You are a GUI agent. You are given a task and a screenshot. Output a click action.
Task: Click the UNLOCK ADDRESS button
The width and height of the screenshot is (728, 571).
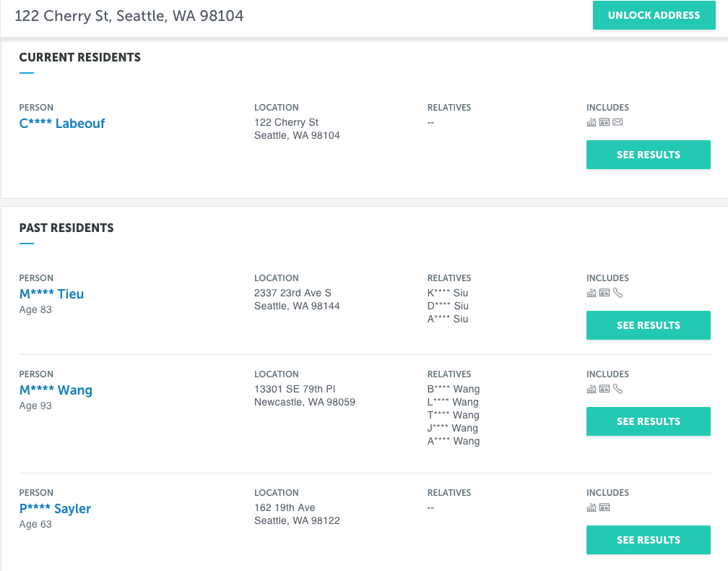pyautogui.click(x=654, y=15)
